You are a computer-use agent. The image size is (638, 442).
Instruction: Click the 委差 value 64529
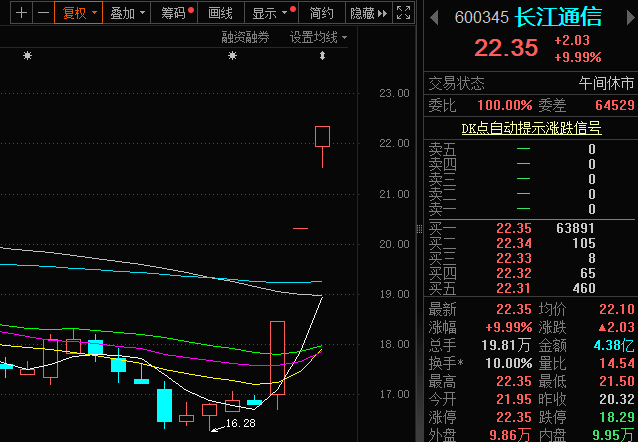pos(615,105)
